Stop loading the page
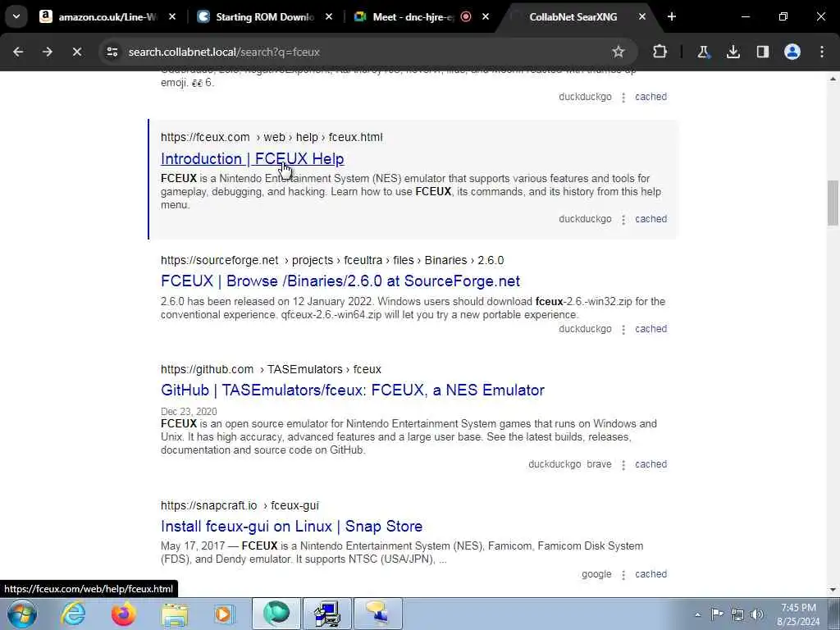The height and width of the screenshot is (630, 840). [x=76, y=52]
